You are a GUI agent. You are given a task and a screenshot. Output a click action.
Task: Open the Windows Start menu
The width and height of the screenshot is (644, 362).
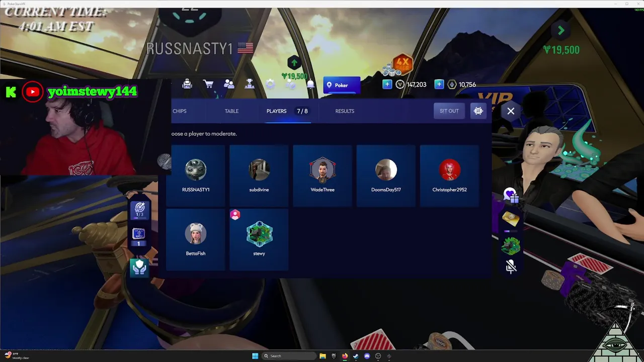pyautogui.click(x=255, y=356)
